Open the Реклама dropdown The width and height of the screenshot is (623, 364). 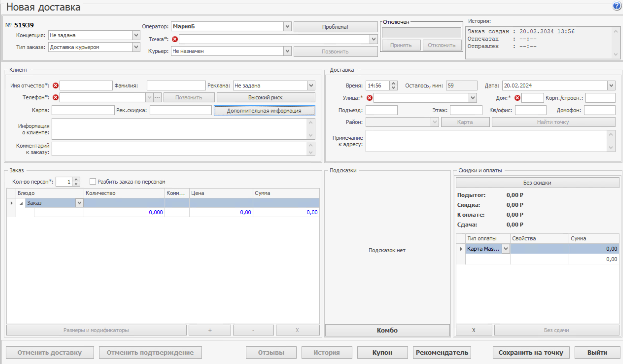tap(311, 86)
